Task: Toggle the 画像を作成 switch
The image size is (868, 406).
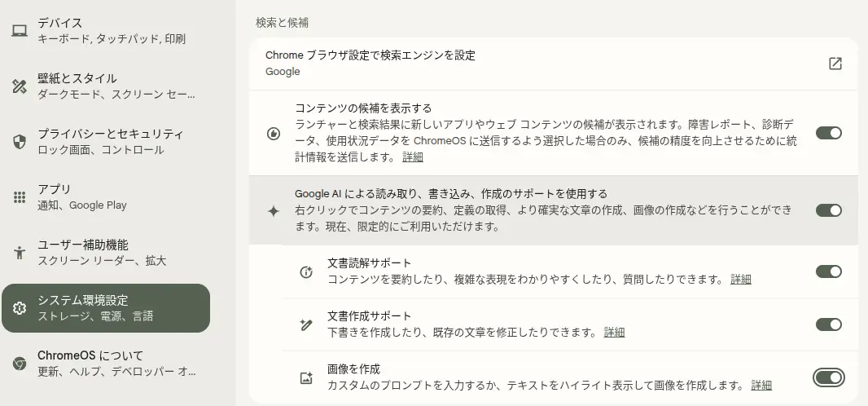Action: (829, 377)
